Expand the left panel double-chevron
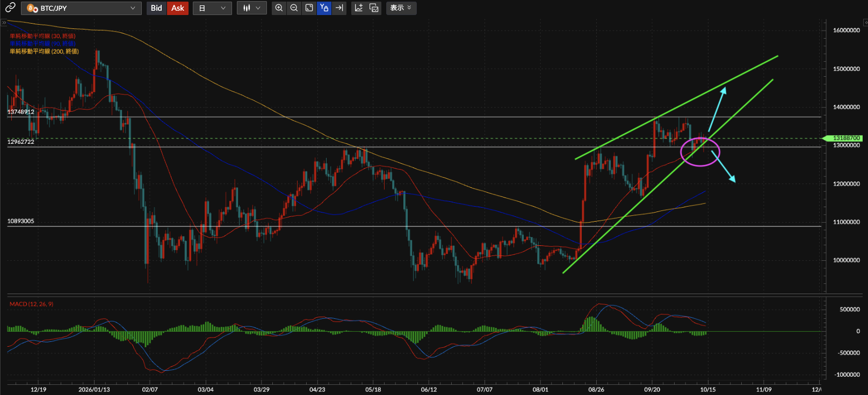Viewport: 868px width, 395px height. [x=4, y=23]
